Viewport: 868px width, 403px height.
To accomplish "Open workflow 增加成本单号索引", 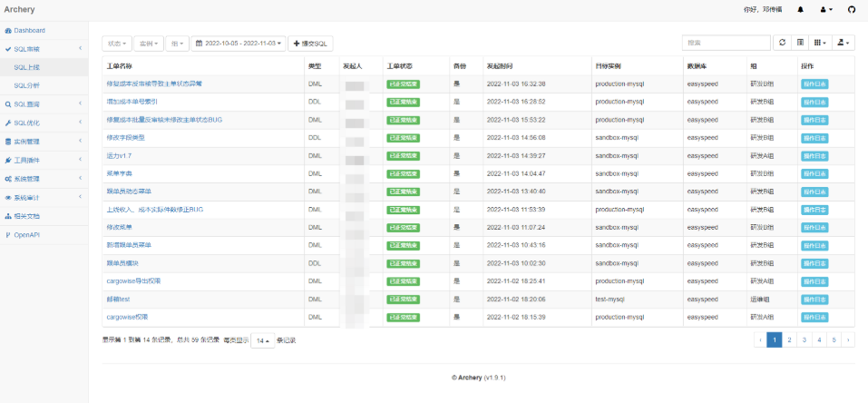I will [132, 102].
